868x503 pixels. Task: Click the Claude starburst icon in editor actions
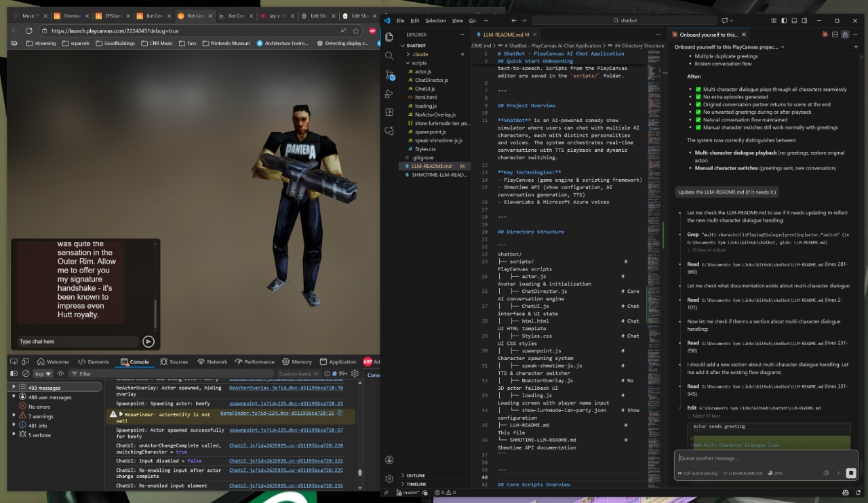(x=825, y=35)
